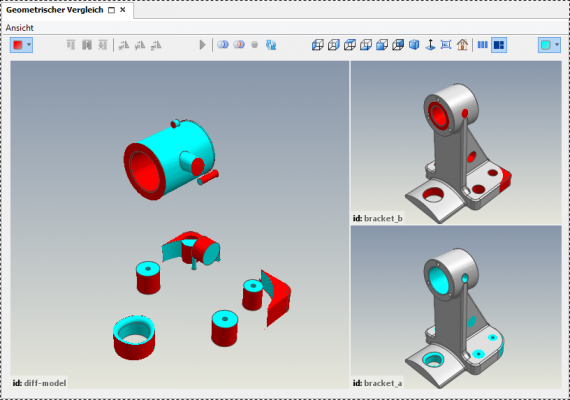Click the blue overlapping circles icon
The image size is (570, 400).
[x=223, y=45]
